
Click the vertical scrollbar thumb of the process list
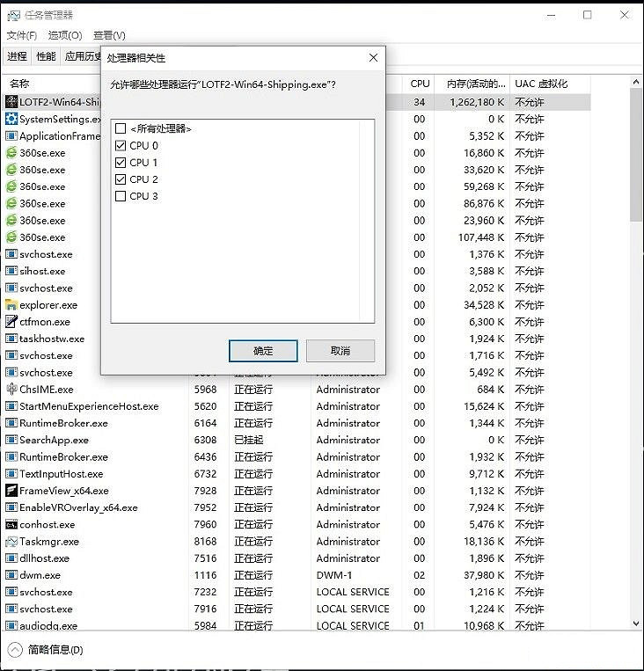636,154
